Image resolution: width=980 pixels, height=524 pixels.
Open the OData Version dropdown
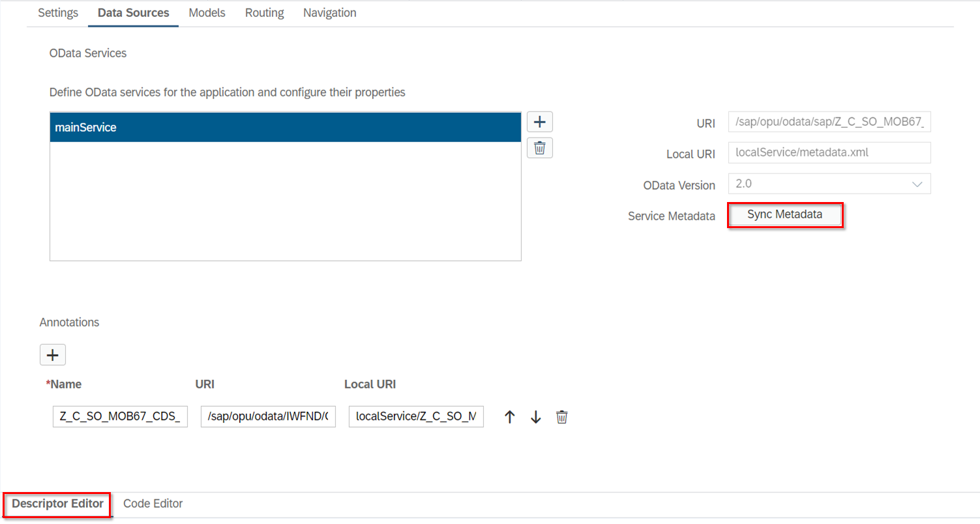point(917,184)
